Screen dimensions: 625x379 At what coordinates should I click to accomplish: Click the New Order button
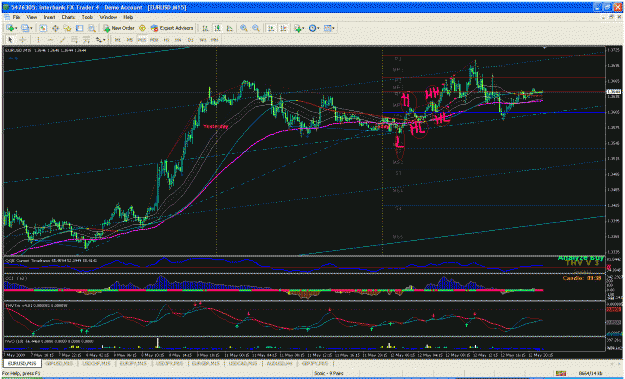[x=119, y=28]
